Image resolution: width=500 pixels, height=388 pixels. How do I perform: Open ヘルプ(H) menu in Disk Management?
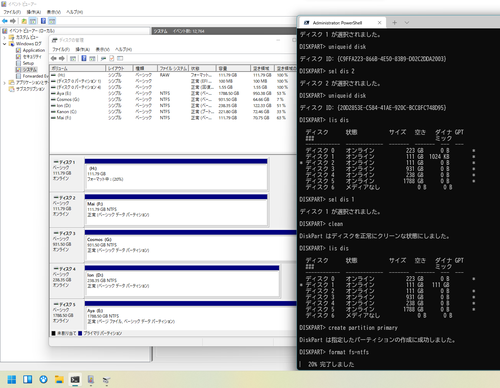tap(123, 49)
